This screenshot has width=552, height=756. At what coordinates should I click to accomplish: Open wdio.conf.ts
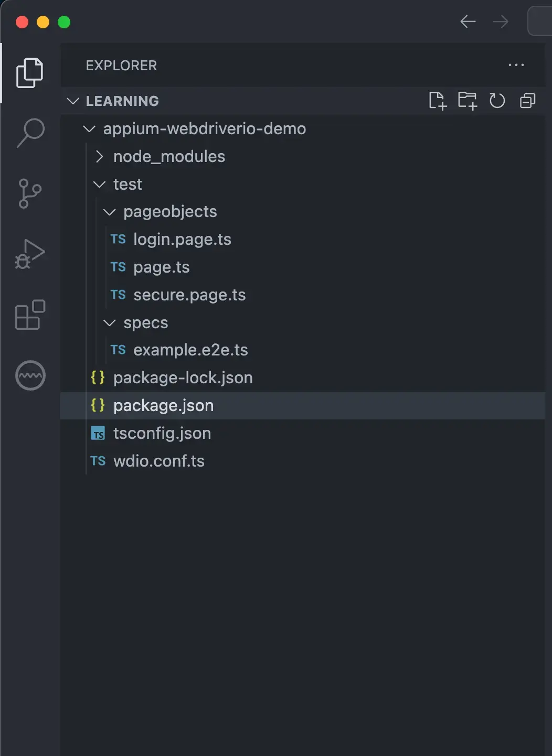tap(159, 461)
